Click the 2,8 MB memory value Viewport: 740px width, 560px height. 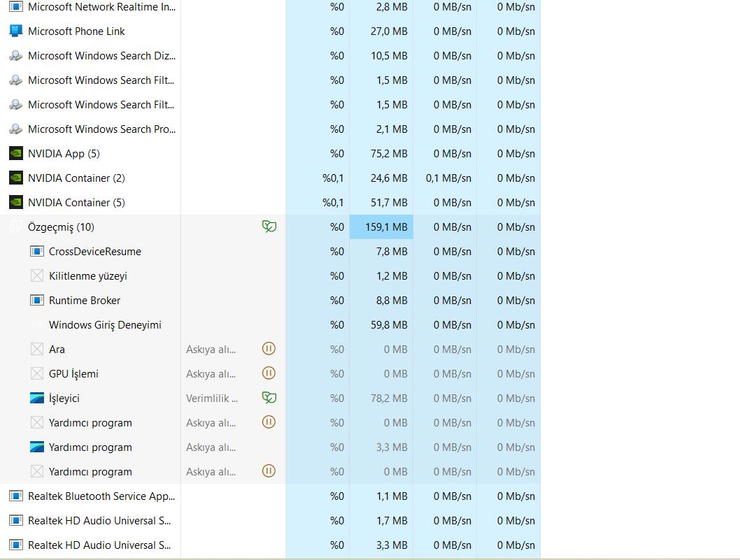[x=392, y=6]
